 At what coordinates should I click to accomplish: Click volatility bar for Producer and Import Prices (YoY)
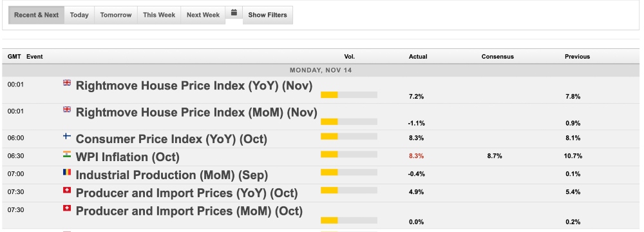pos(348,190)
